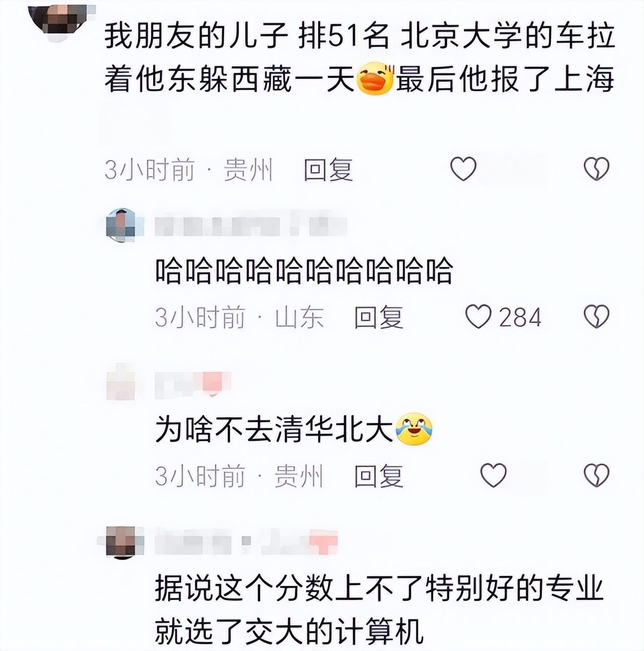Open avatar of the 交大计算机 commenter

(x=121, y=542)
